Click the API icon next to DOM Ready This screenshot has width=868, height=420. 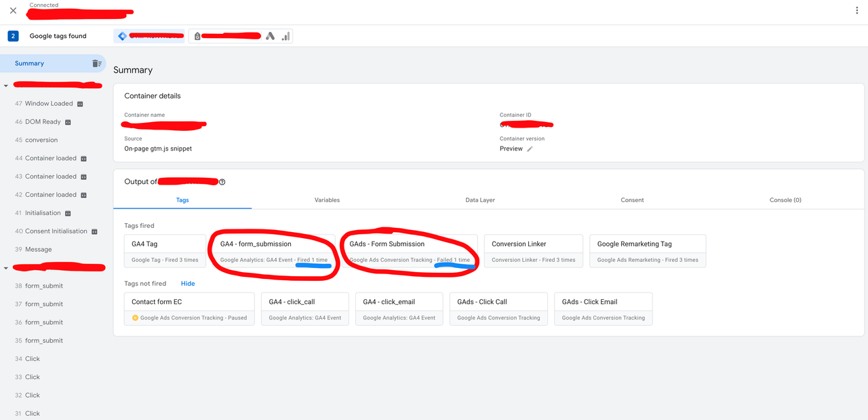(68, 122)
